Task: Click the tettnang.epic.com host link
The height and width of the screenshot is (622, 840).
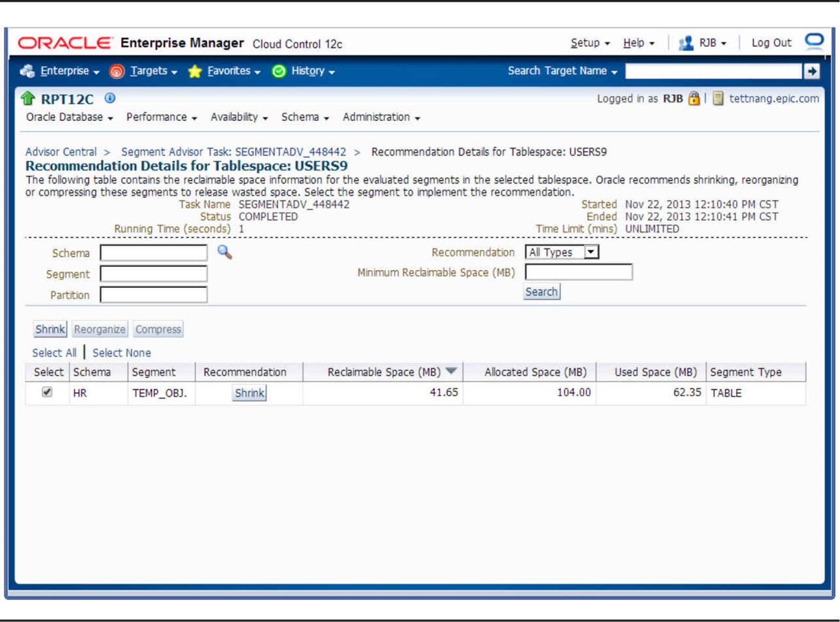Action: click(774, 99)
